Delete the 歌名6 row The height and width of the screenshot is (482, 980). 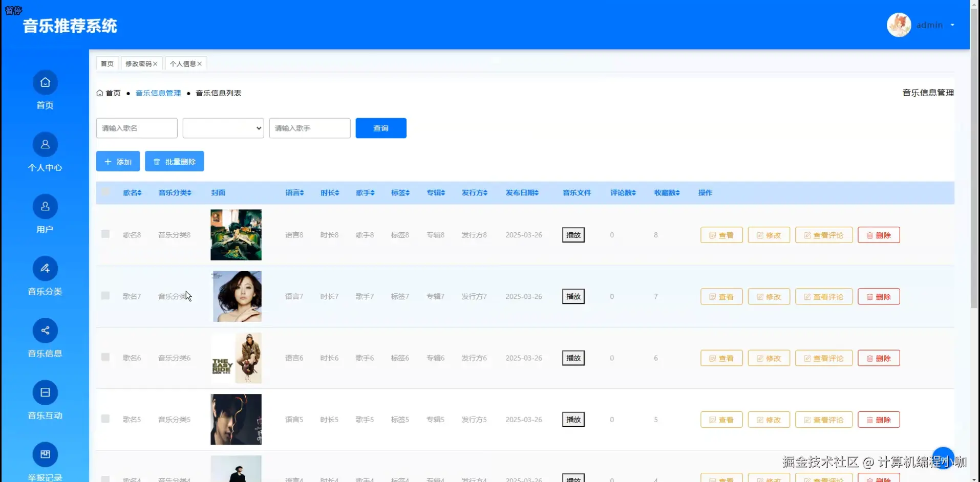(879, 358)
